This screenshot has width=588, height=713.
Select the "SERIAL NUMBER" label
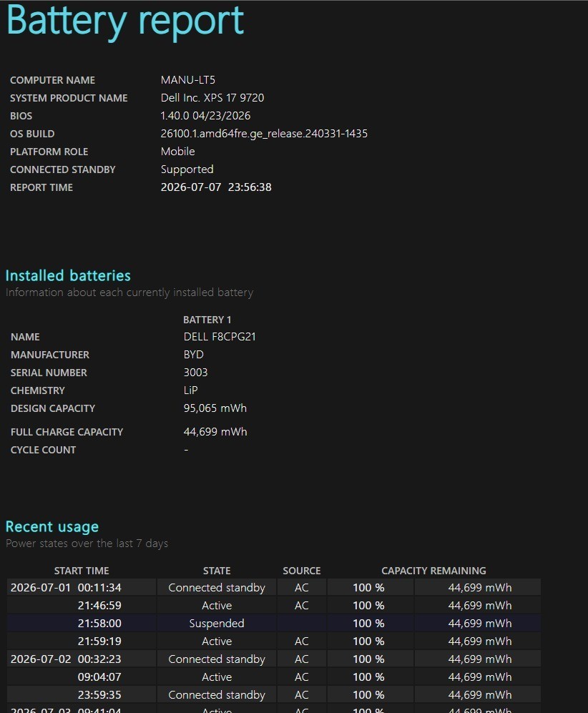[49, 373]
